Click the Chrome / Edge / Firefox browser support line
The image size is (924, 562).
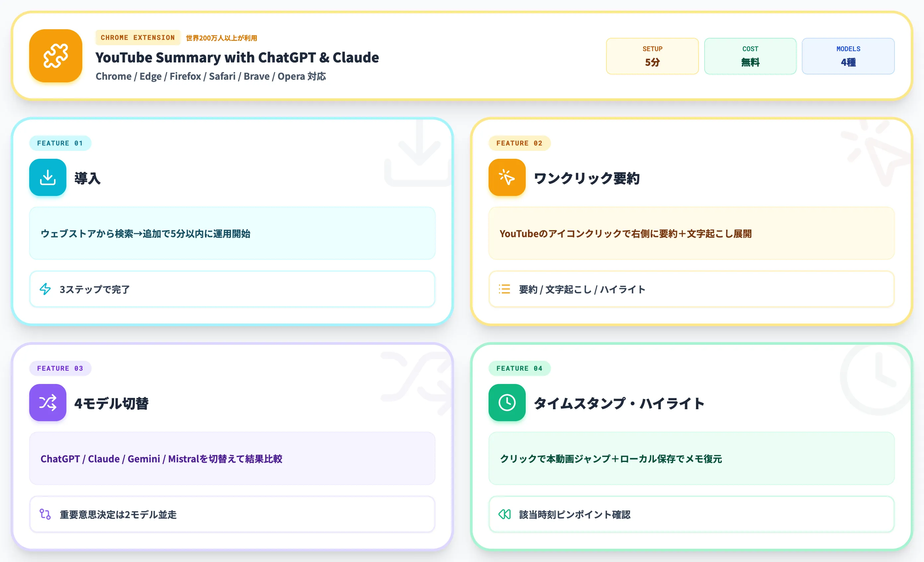(x=210, y=76)
